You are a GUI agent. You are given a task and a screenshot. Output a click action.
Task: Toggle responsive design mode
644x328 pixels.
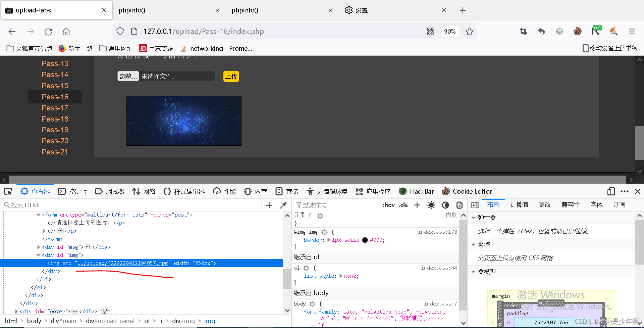tap(611, 191)
